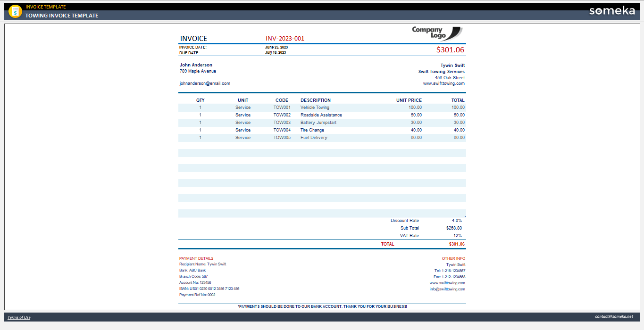
Task: Click the TOWING INVOICE TEMPLATE title
Action: [62, 16]
